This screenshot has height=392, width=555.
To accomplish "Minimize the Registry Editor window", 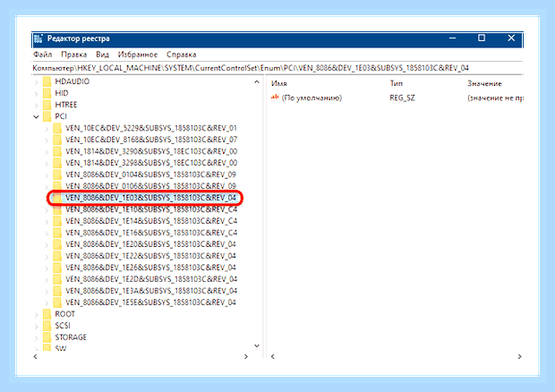I will (x=452, y=38).
